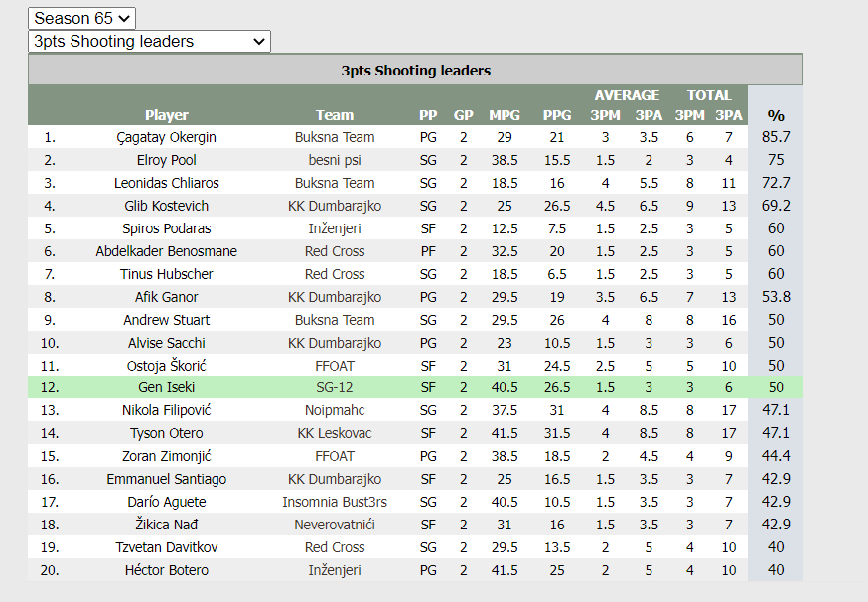The width and height of the screenshot is (868, 602).
Task: Open the Neverovatnići team link
Action: point(335,525)
